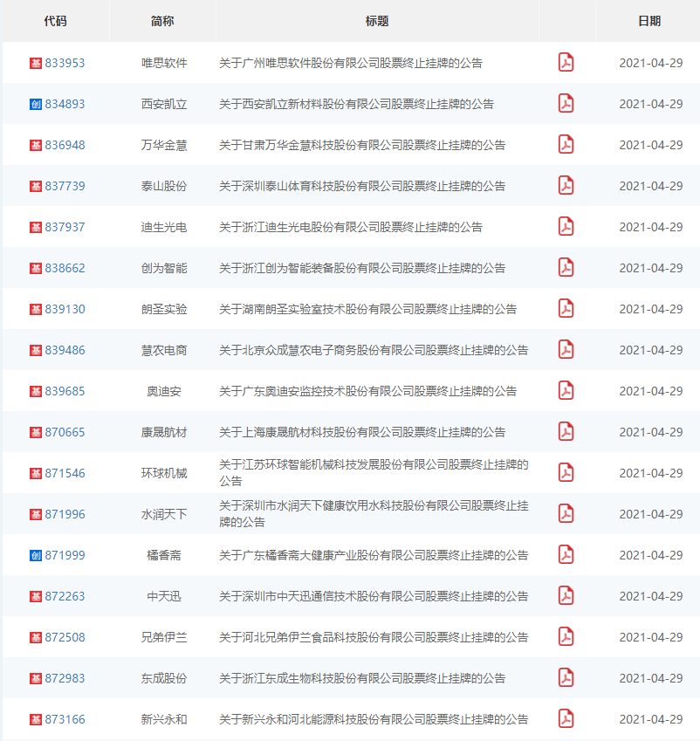Select short name 奥迪安
Viewport: 700px width, 741px height.
164,391
